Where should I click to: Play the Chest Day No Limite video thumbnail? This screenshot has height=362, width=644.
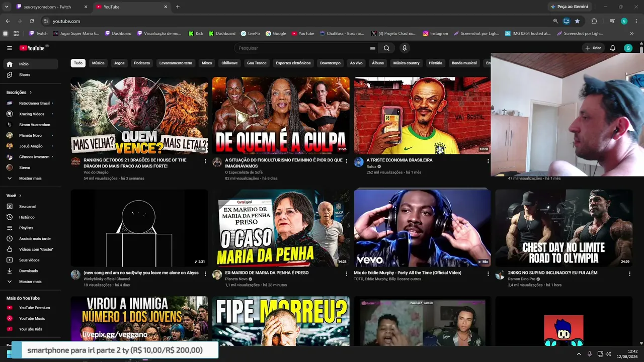tap(563, 228)
